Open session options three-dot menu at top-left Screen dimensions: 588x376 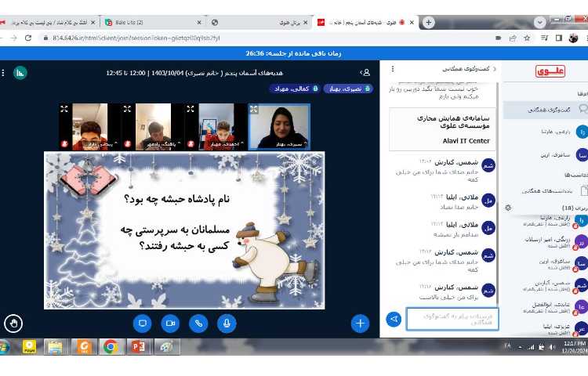coord(5,72)
